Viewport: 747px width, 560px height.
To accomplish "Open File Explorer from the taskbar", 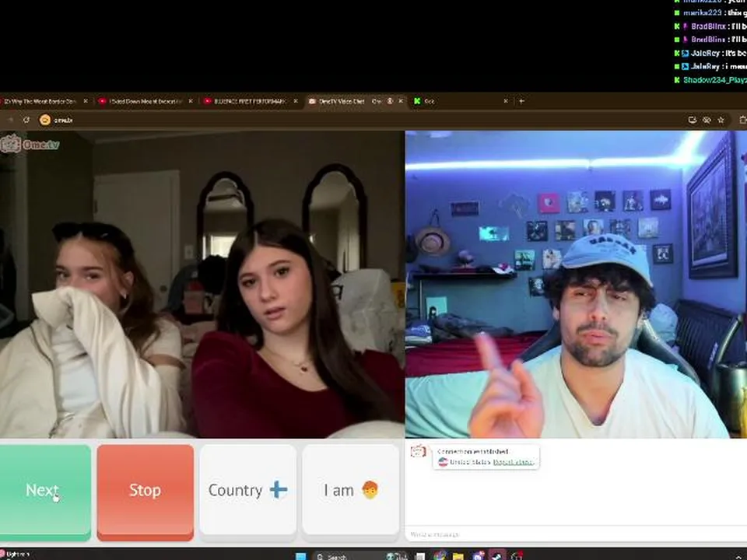I will [458, 555].
